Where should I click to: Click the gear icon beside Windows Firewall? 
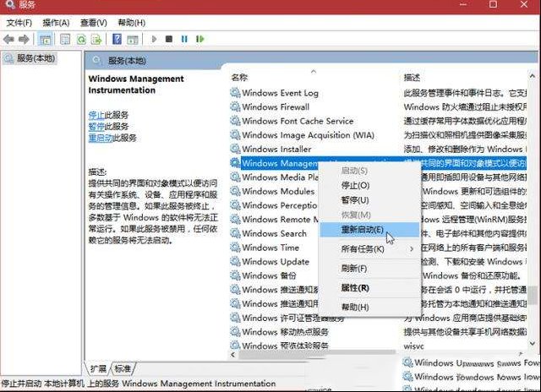[235, 107]
